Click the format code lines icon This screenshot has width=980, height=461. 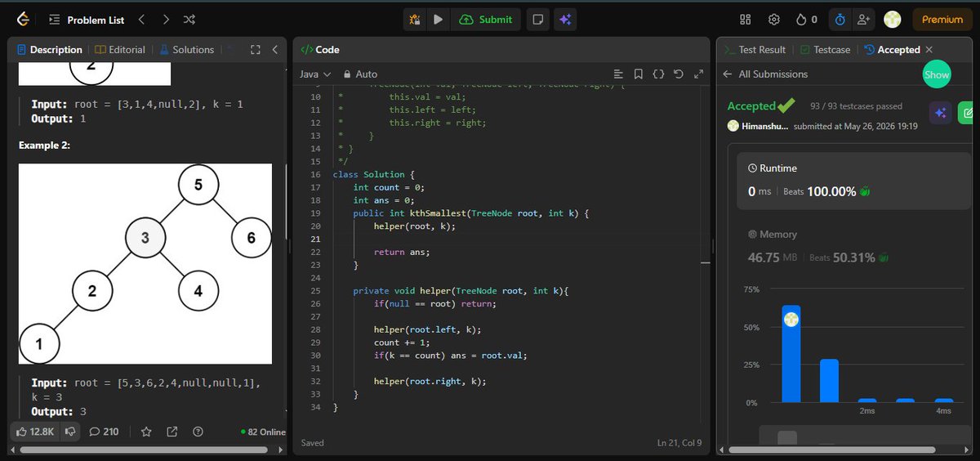[618, 74]
